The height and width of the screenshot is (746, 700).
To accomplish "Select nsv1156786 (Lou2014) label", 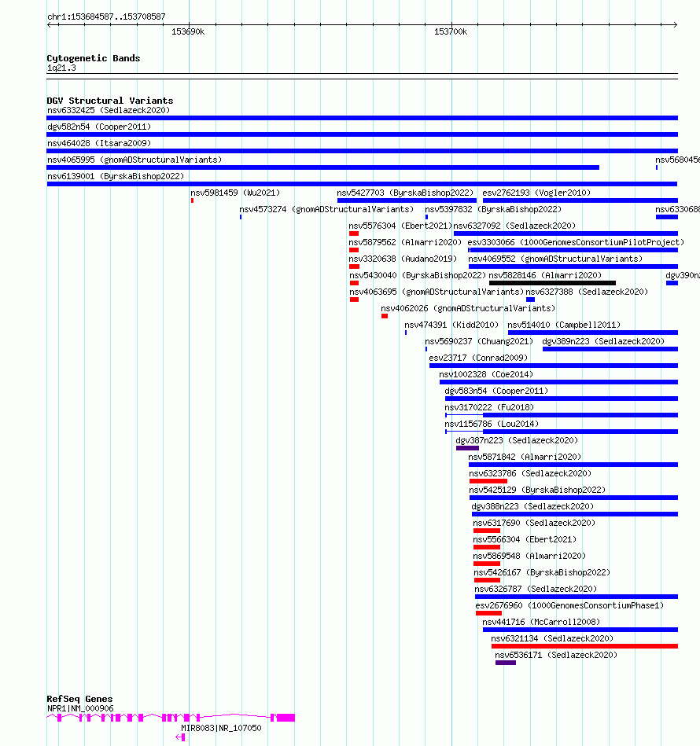I will (x=492, y=424).
